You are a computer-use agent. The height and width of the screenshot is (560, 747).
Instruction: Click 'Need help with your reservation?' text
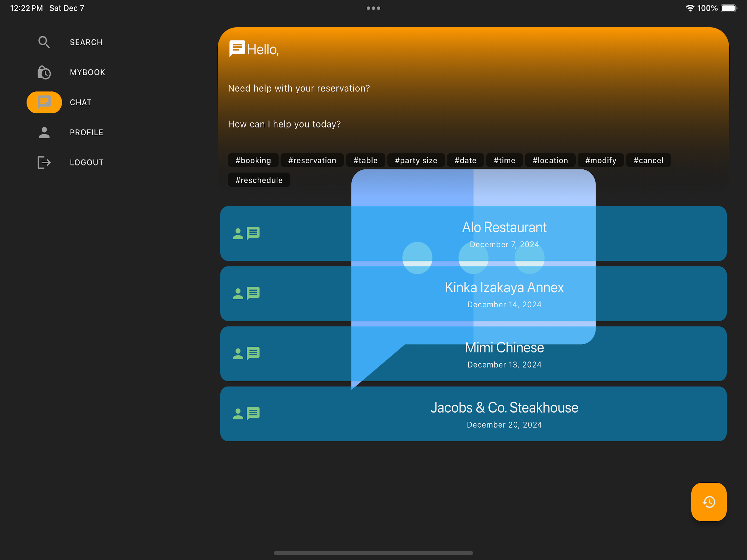[299, 88]
